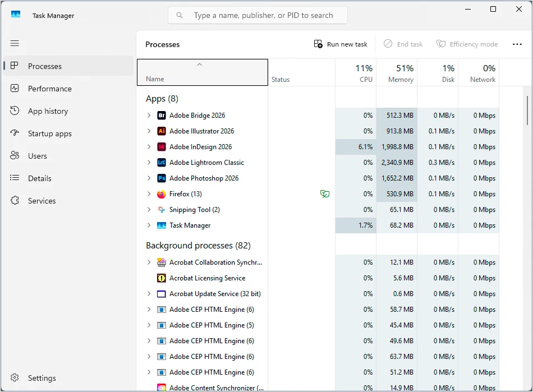The image size is (533, 392).
Task: Go to Startup apps page
Action: pyautogui.click(x=68, y=133)
